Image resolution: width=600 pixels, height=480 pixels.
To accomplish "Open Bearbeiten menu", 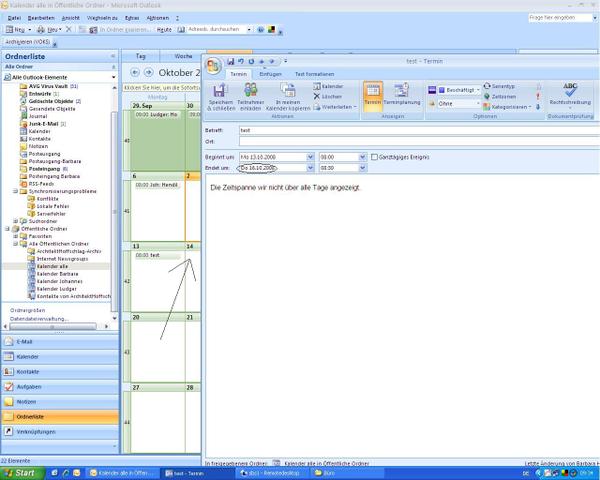I will tap(41, 18).
